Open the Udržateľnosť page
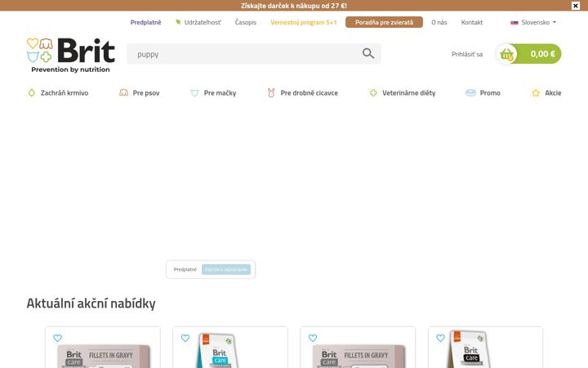 tap(203, 22)
